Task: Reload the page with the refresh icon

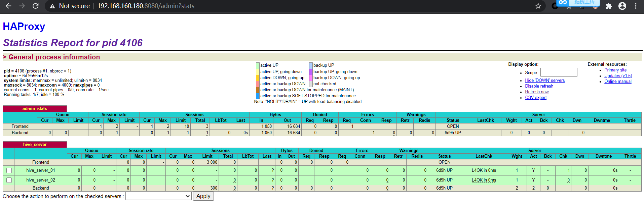Action: pyautogui.click(x=36, y=6)
